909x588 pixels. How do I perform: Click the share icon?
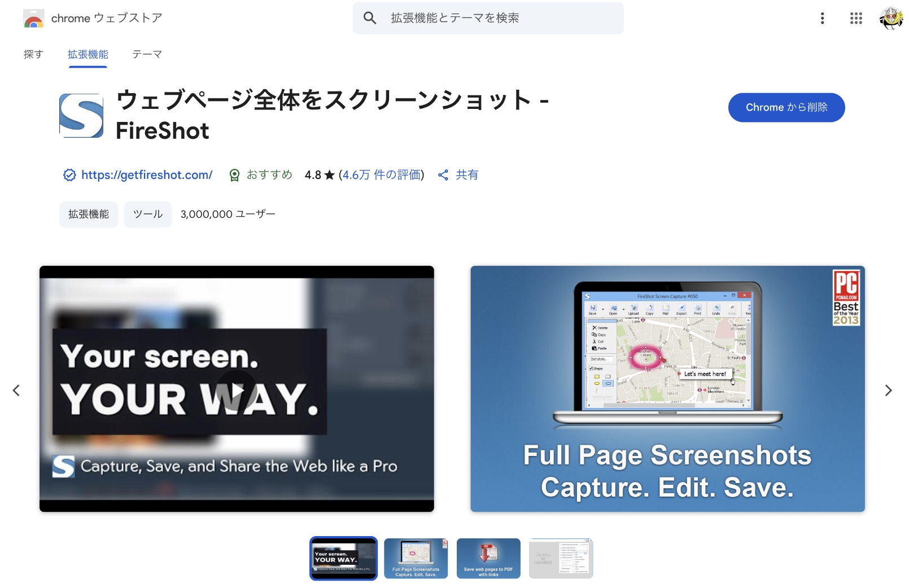point(443,175)
